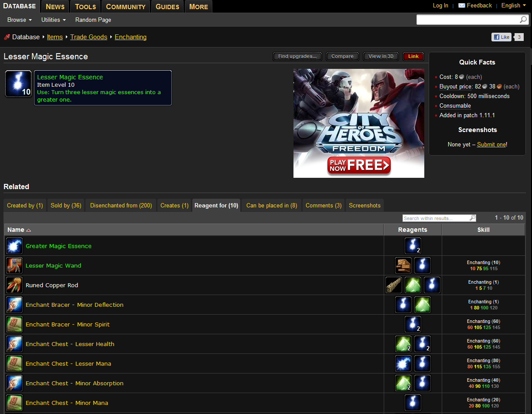The image size is (532, 414).
Task: Click the Greater Magic Essence item icon
Action: [14, 246]
